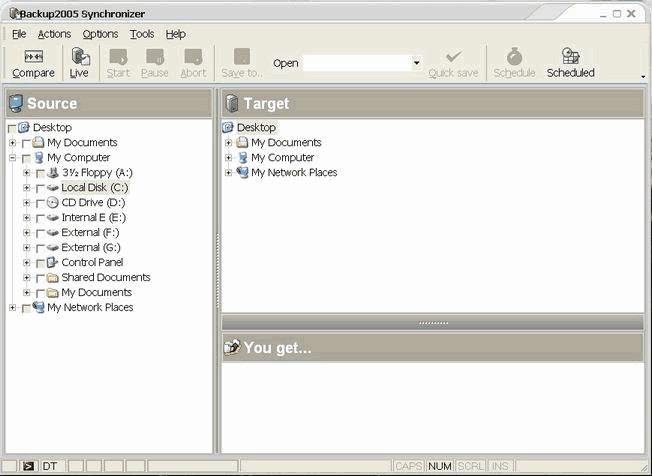Open the Options menu

coord(100,34)
